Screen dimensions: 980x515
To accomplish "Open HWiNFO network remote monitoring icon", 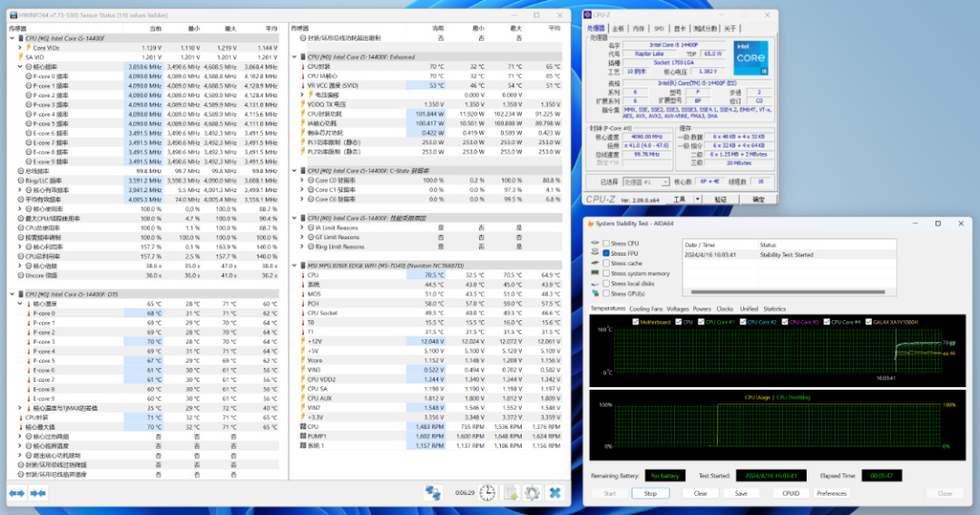I will 433,492.
